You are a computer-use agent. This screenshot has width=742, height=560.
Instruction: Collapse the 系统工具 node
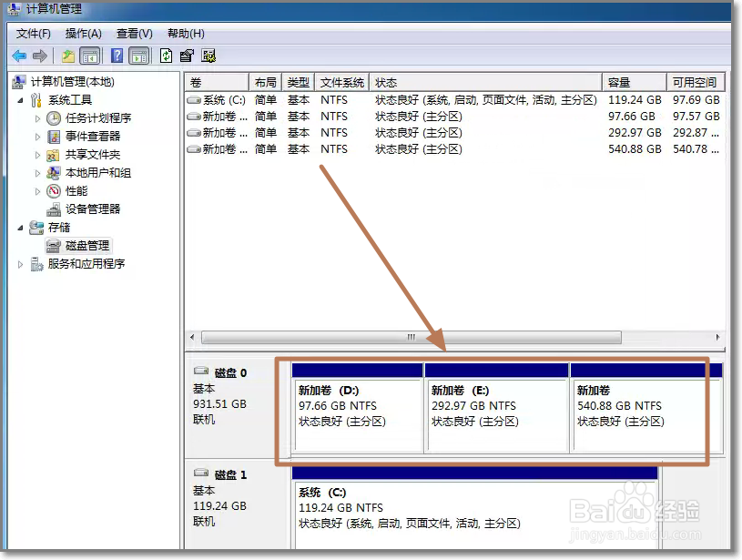pos(20,100)
